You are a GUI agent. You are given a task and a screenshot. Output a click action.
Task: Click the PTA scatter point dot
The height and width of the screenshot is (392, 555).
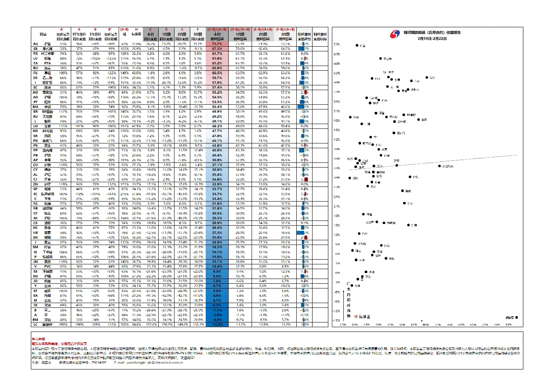pyautogui.click(x=372, y=78)
